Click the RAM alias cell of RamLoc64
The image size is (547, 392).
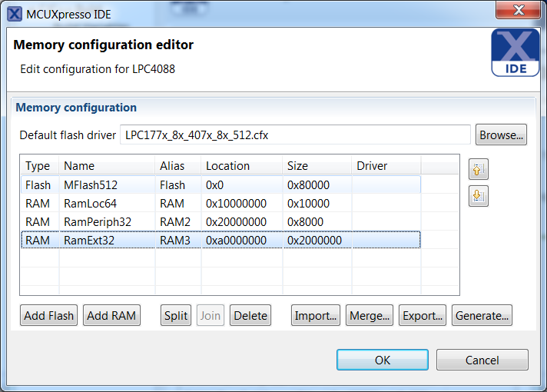pos(178,203)
